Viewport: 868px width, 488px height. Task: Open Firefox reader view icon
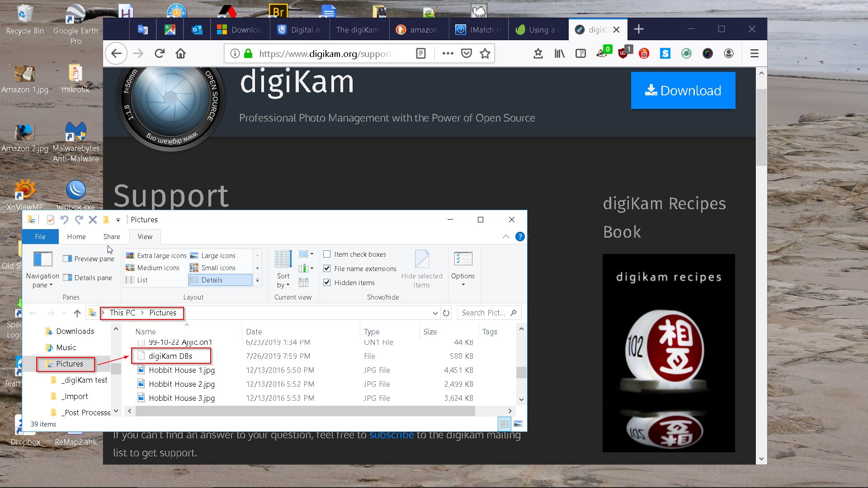pos(420,54)
